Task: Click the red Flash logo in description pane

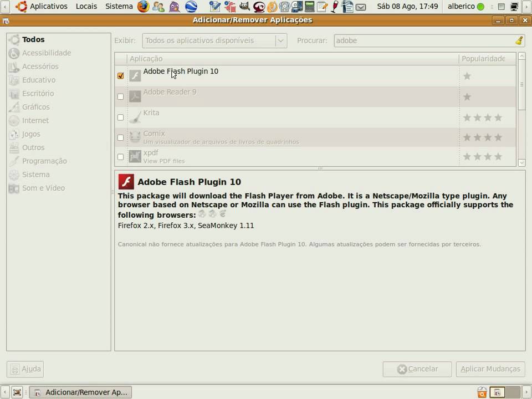Action: pyautogui.click(x=126, y=182)
